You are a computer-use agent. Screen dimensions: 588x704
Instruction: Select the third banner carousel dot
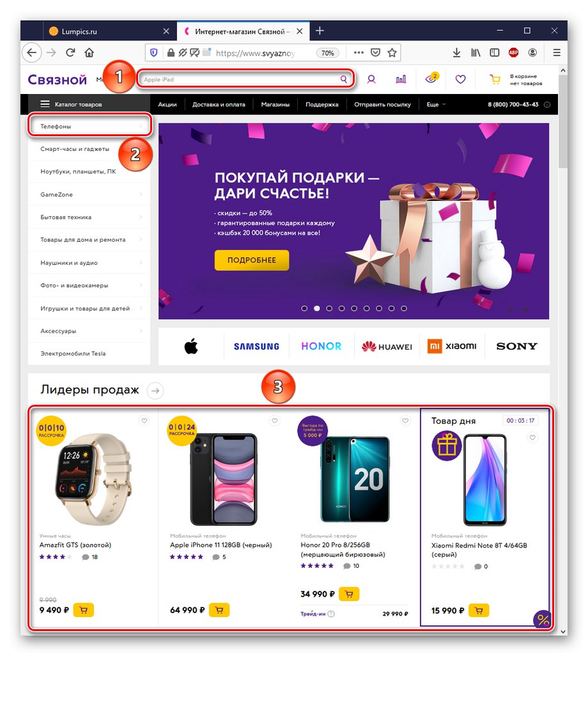[329, 308]
